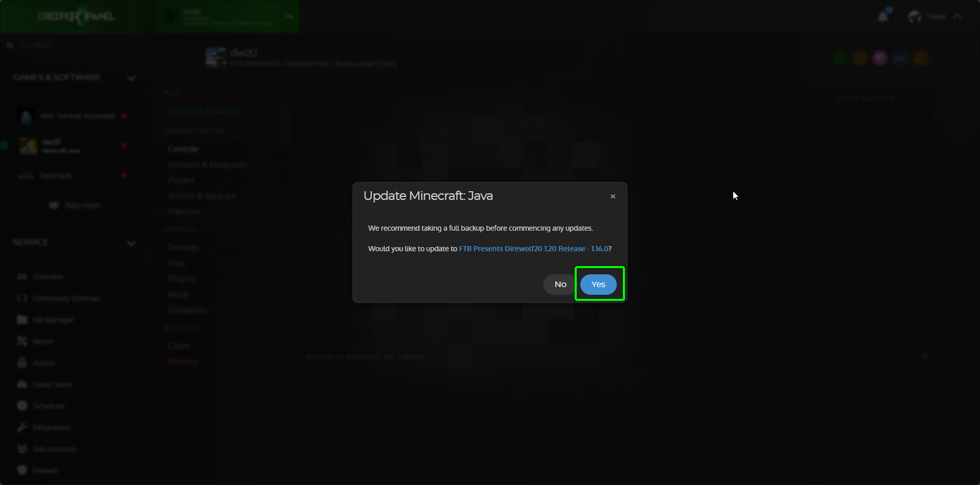Open the Firewall shield icon

[22, 470]
